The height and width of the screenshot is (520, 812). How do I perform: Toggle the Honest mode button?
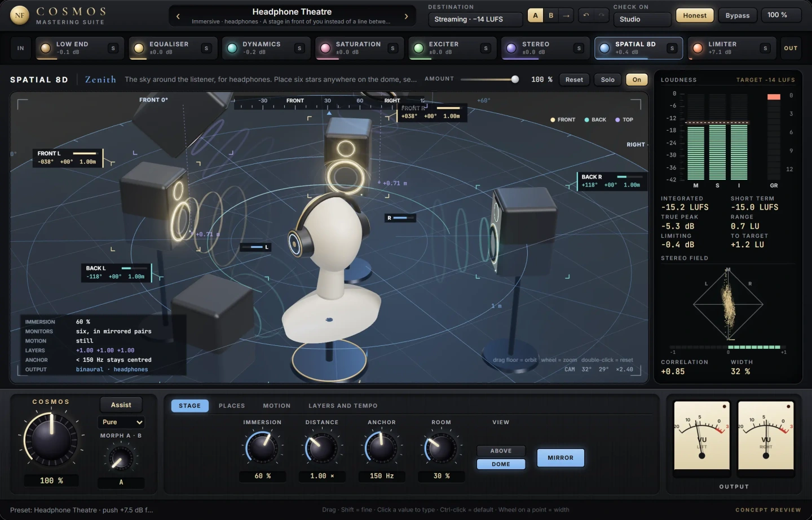point(695,16)
